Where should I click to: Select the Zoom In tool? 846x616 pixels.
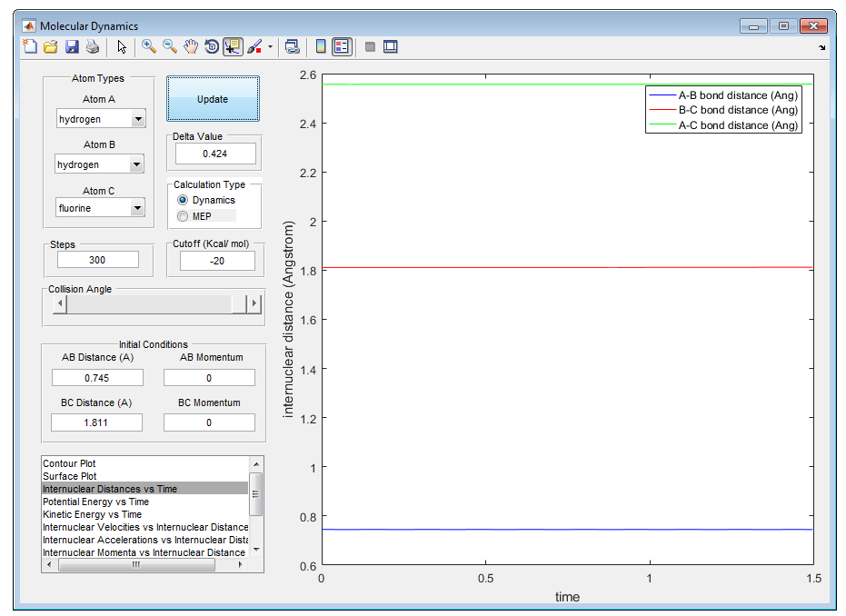pyautogui.click(x=148, y=47)
